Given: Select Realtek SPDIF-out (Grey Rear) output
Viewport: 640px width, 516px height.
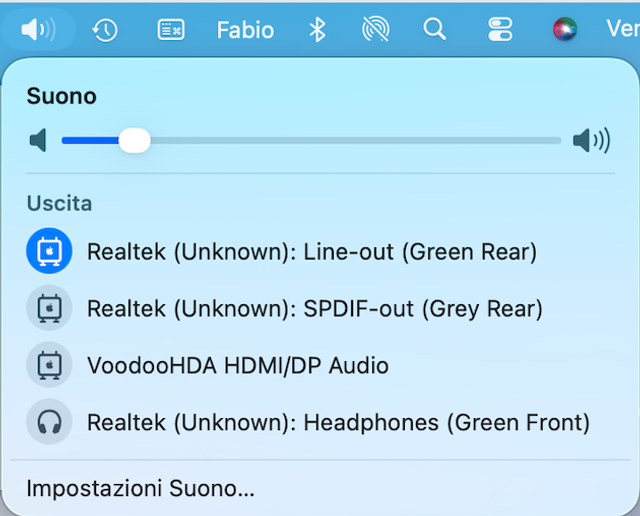Looking at the screenshot, I should pyautogui.click(x=320, y=308).
